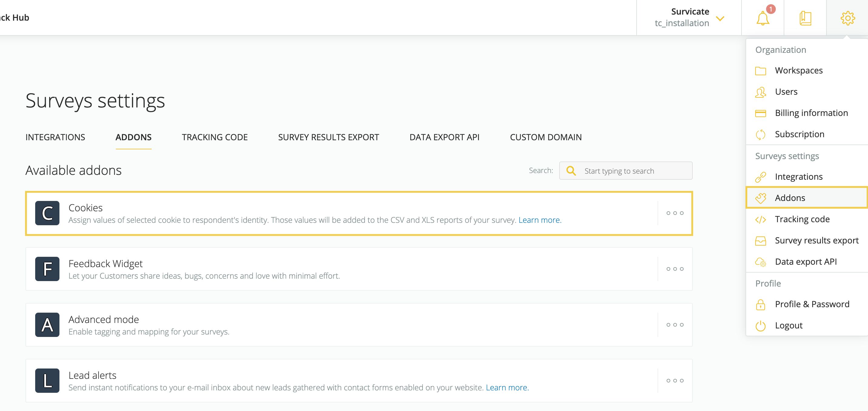Expand the Survicate workspace dropdown chevron
This screenshot has height=411, width=868.
click(720, 19)
